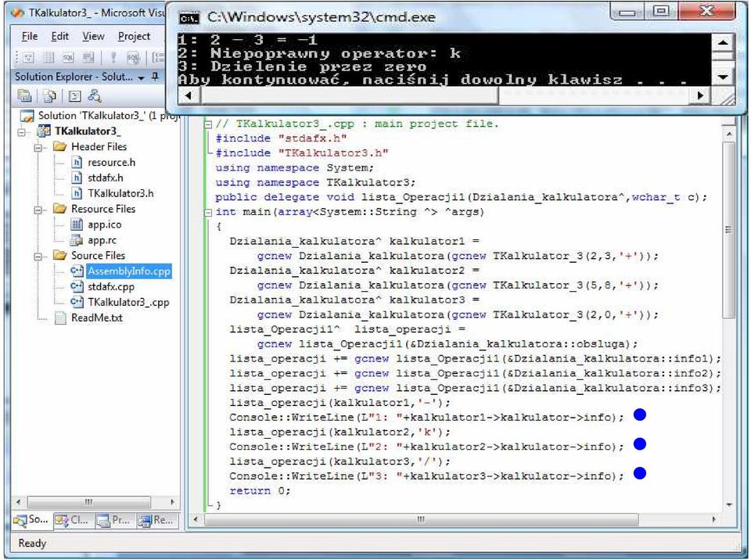Click the '#include "stdafx.h"' code line

pos(281,139)
